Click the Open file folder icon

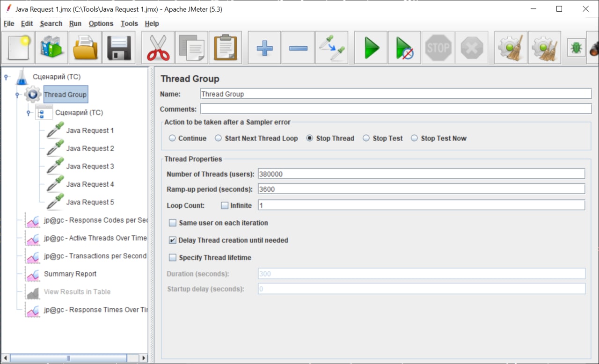pos(85,47)
